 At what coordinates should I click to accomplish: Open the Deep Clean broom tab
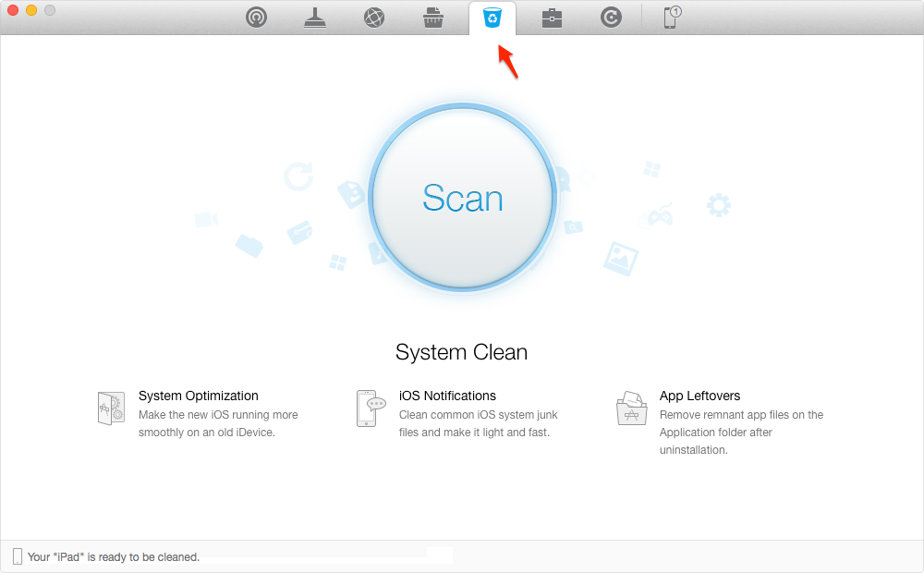point(315,18)
